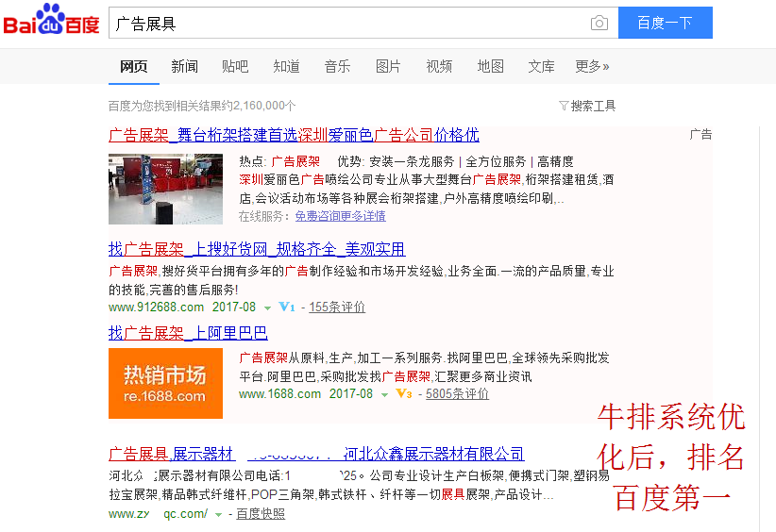Open 155条评价 reviews link
Screen dimensions: 776x532
(x=337, y=308)
